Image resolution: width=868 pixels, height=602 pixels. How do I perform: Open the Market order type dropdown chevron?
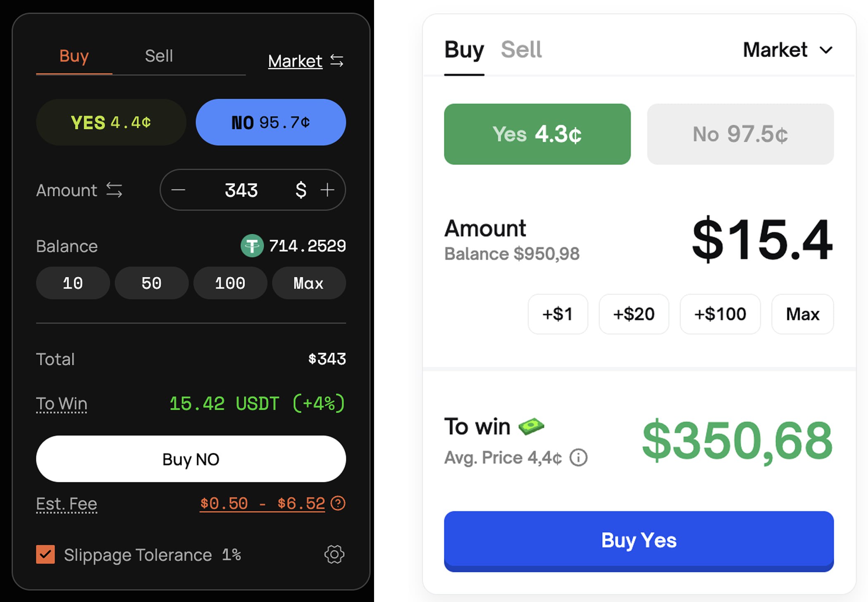tap(826, 50)
